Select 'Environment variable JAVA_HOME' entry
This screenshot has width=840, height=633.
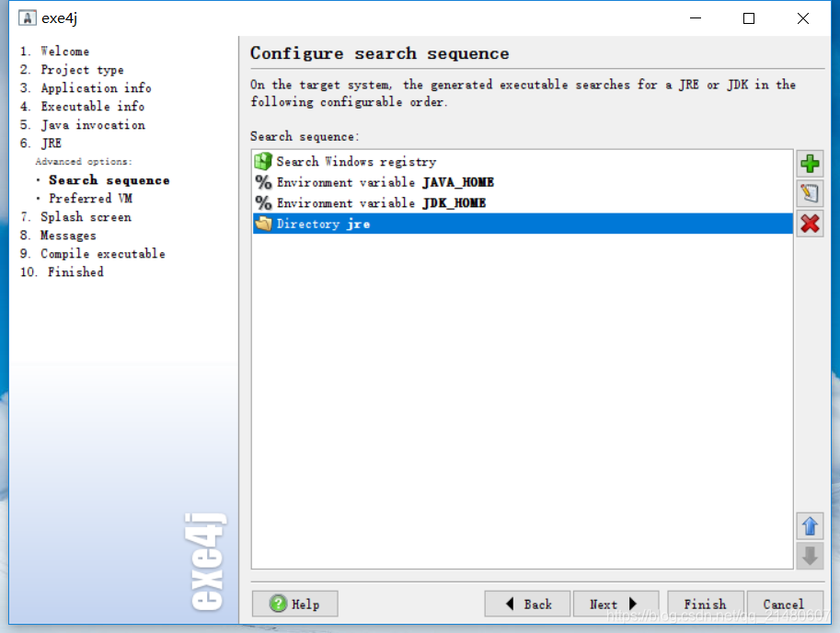523,182
